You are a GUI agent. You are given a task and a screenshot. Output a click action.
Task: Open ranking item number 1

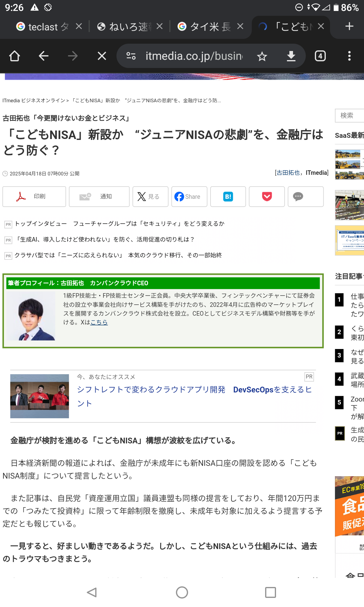[349, 305]
